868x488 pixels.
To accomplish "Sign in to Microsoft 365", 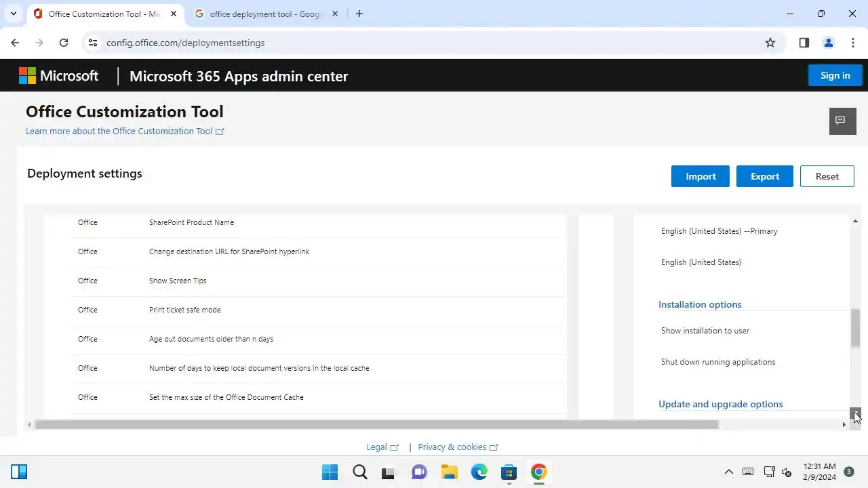I will coord(835,75).
